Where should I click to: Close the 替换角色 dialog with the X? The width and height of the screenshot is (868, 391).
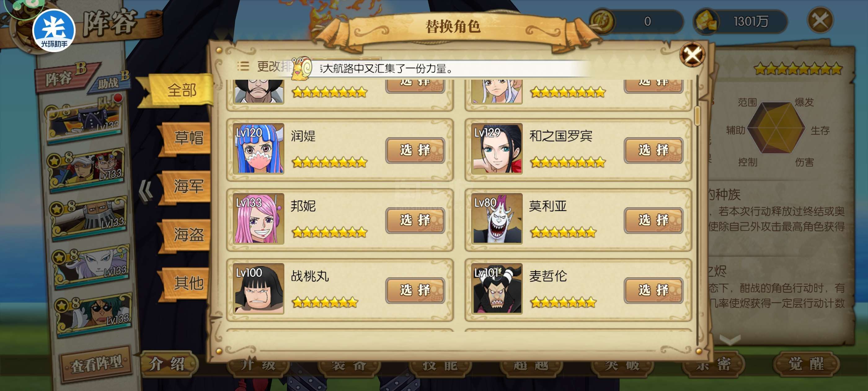(x=692, y=54)
